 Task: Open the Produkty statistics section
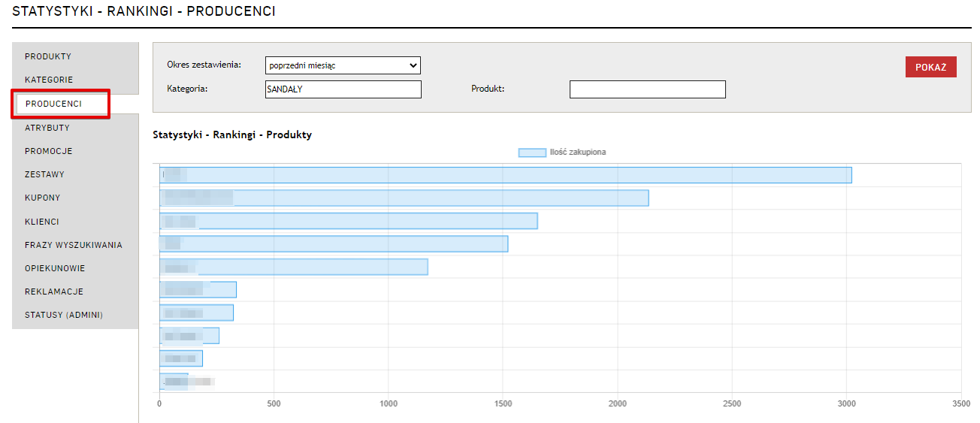coord(48,56)
